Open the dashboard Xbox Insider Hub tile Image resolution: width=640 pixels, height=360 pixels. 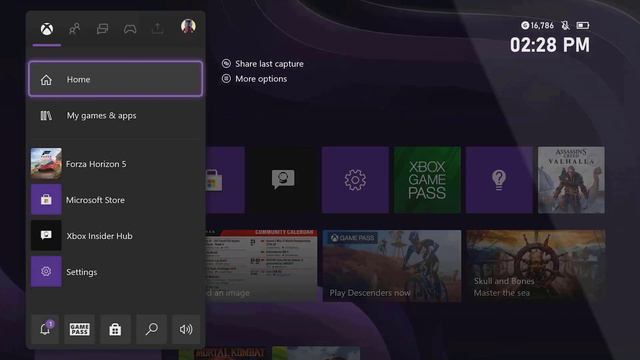pyautogui.click(x=283, y=180)
